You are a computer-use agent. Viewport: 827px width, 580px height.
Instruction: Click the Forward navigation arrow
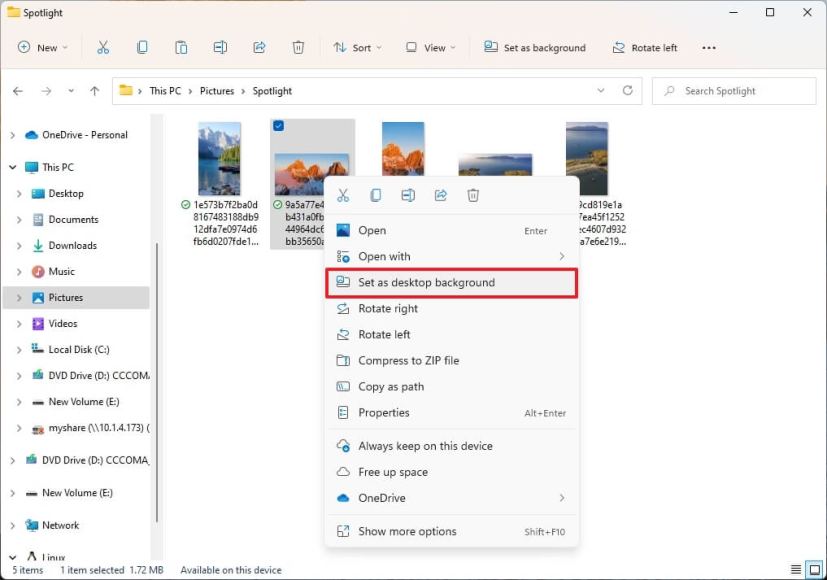46,91
